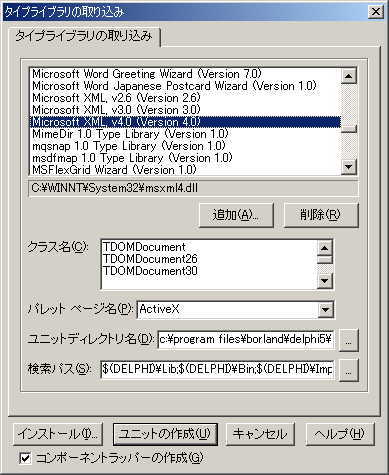389x475 pixels.
Task: Click the キャンセル button
Action: [x=260, y=434]
